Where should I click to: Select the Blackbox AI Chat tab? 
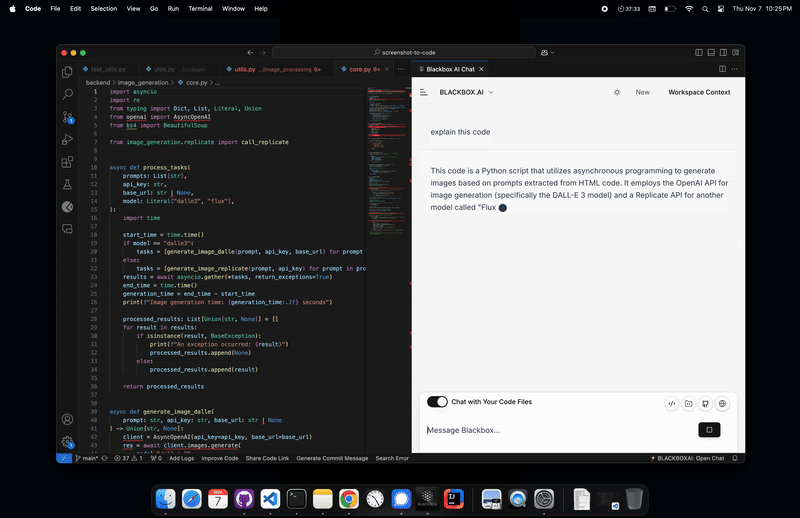[x=451, y=69]
